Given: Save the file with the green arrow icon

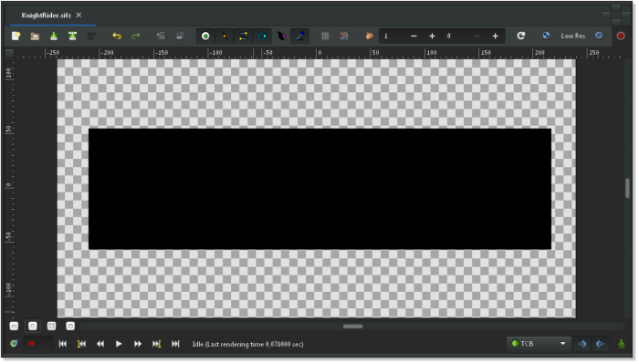Looking at the screenshot, I should pos(53,36).
